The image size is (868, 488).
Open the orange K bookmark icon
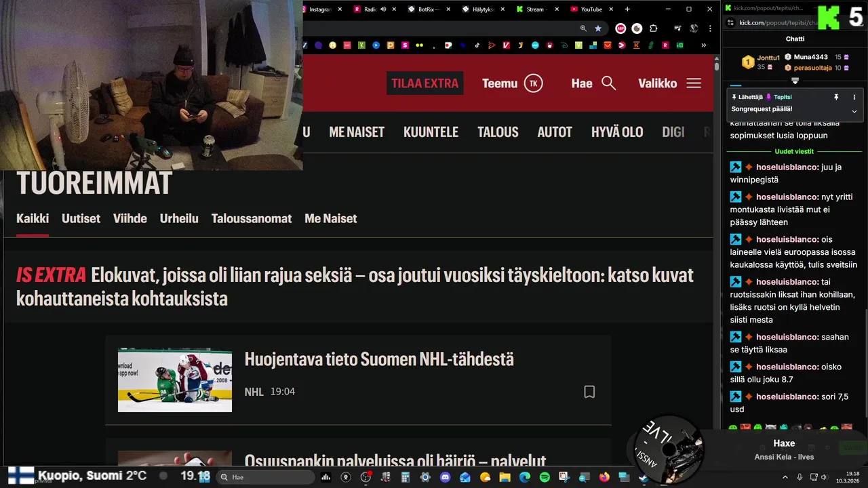[636, 45]
